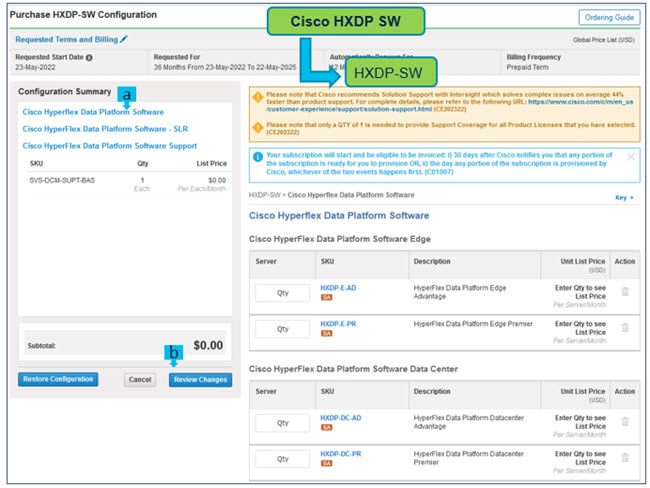Dismiss the subscription start info message
Screen dimensions: 650x488
pyautogui.click(x=631, y=156)
